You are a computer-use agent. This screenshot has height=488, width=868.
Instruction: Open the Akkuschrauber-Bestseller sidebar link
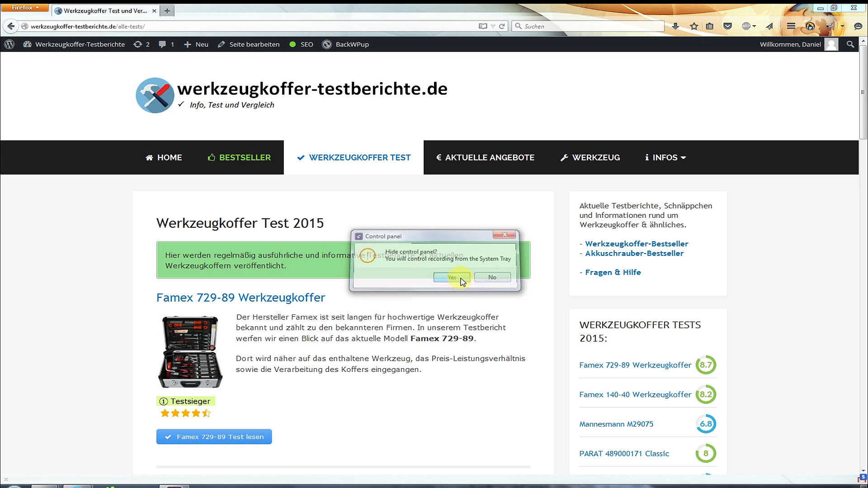[634, 253]
